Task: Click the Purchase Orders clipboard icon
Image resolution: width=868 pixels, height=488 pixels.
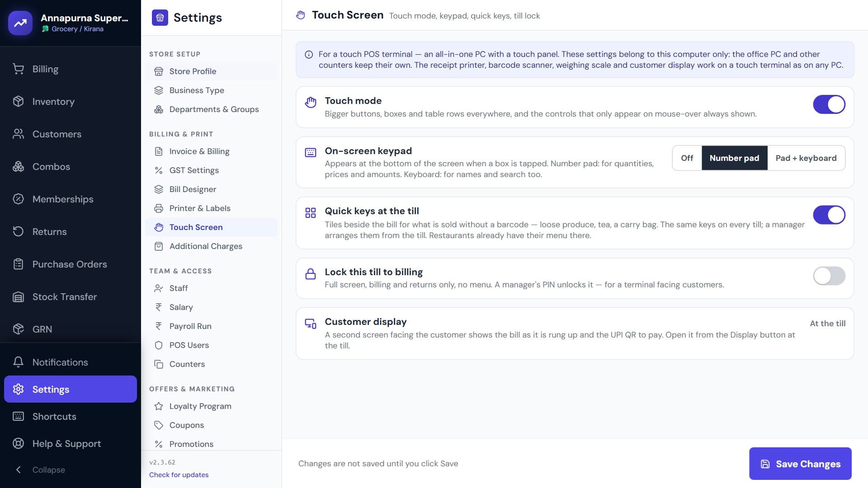Action: point(18,264)
